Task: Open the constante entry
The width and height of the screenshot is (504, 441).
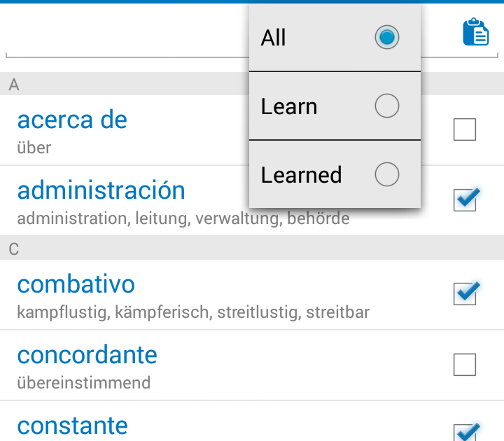Action: click(72, 426)
